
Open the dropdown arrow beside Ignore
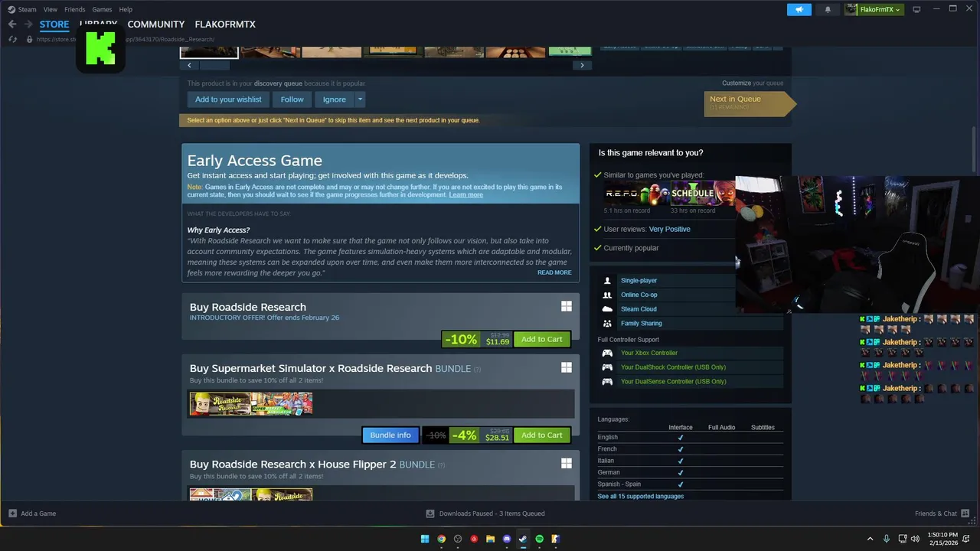click(x=360, y=99)
